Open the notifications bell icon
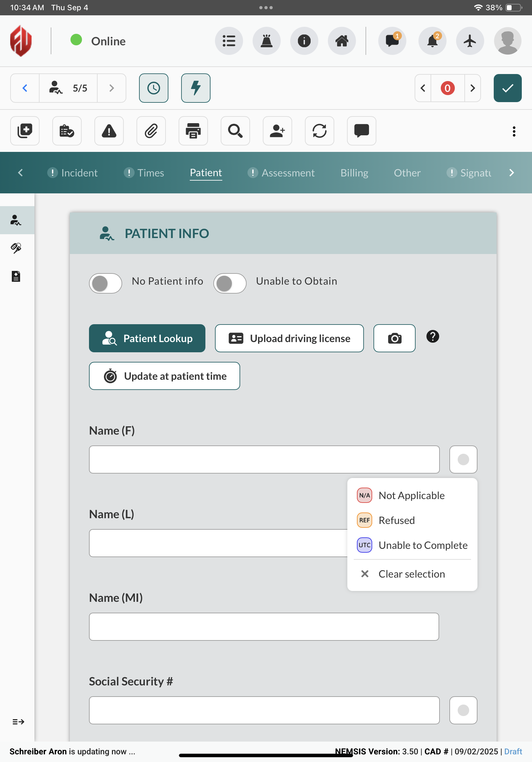The width and height of the screenshot is (532, 762). pos(432,41)
